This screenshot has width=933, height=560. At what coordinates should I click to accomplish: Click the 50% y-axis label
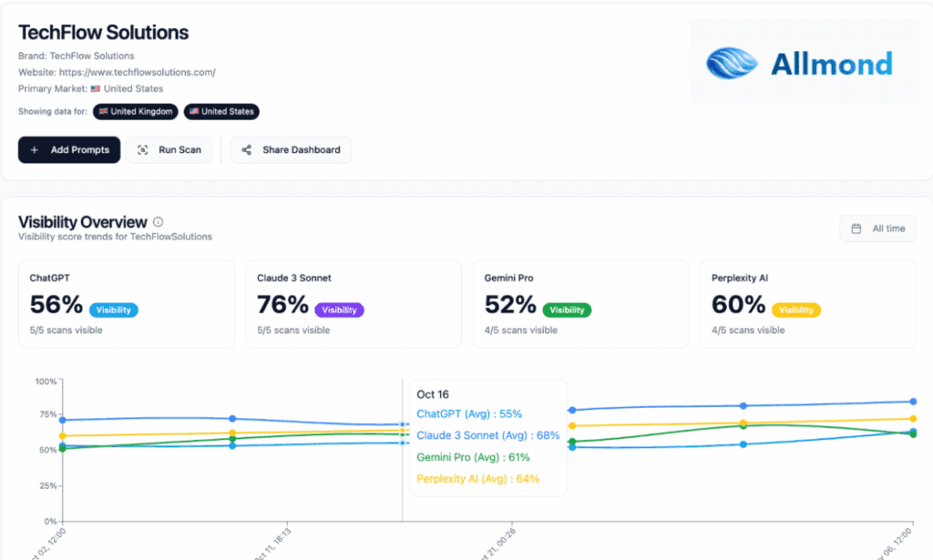[x=48, y=450]
